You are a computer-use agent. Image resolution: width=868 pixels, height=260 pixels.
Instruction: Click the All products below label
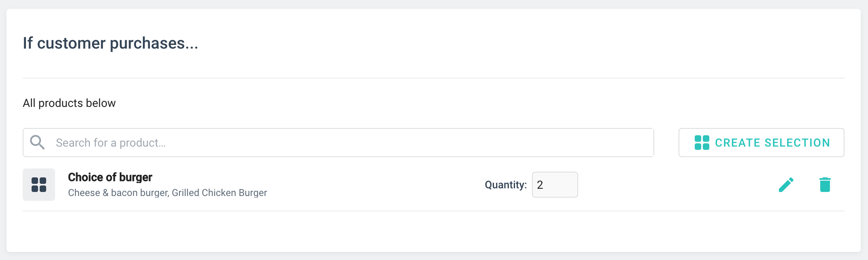[x=69, y=103]
